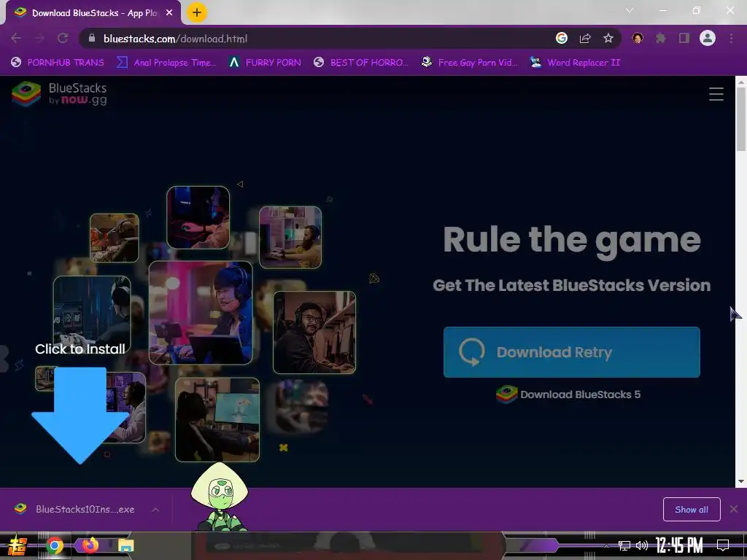Click the Chrome icon in the taskbar

pyautogui.click(x=55, y=545)
